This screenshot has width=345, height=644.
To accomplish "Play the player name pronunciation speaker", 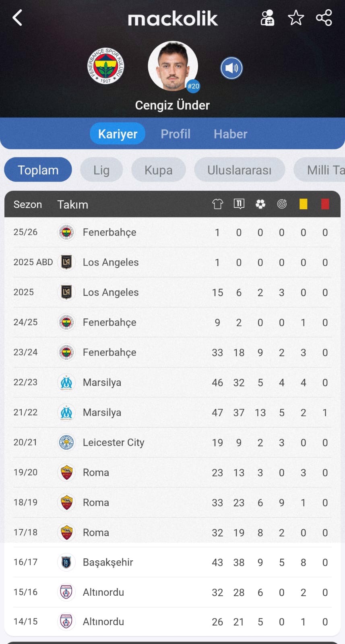I will coord(231,68).
